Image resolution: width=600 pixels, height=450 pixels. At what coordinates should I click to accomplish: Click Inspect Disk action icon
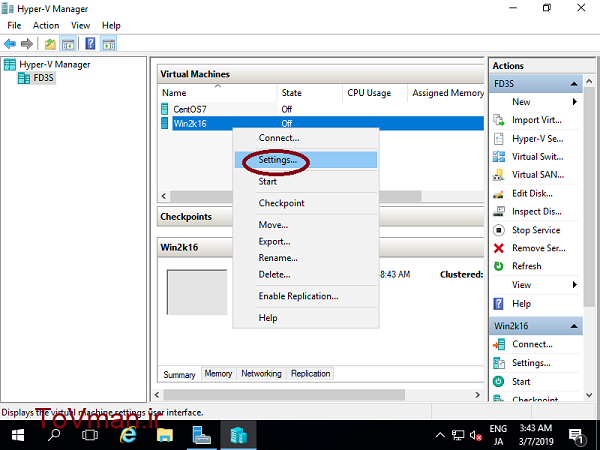click(499, 211)
